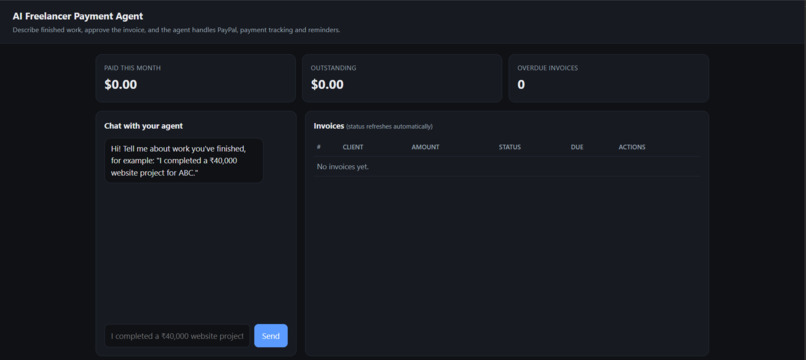Click the 'Overdue Invoices' label
This screenshot has width=806, height=360.
click(547, 68)
